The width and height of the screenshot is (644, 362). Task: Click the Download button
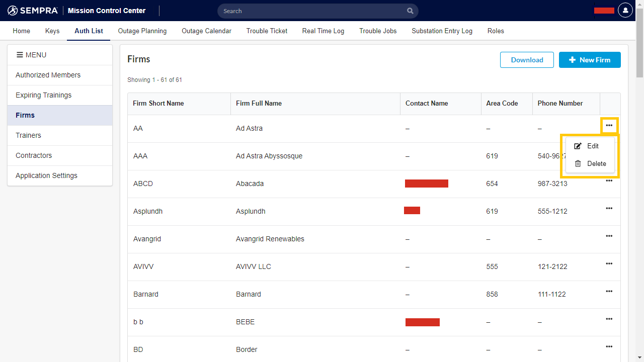(x=527, y=60)
